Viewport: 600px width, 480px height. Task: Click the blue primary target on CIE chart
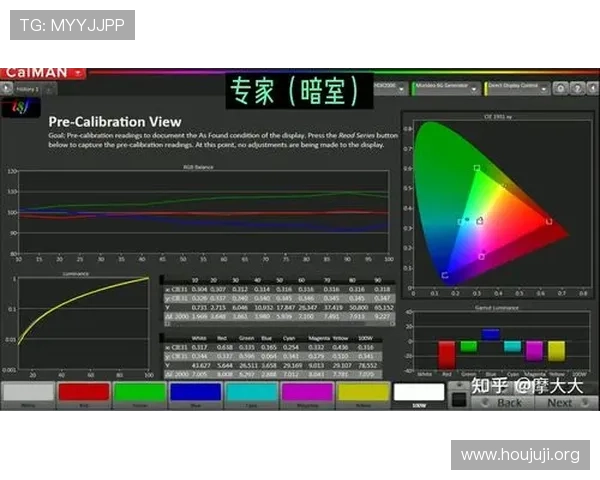pyautogui.click(x=445, y=275)
